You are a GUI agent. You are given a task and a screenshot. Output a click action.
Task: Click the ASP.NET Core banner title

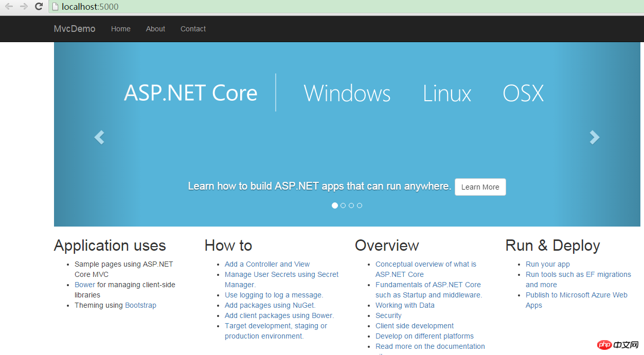[191, 93]
